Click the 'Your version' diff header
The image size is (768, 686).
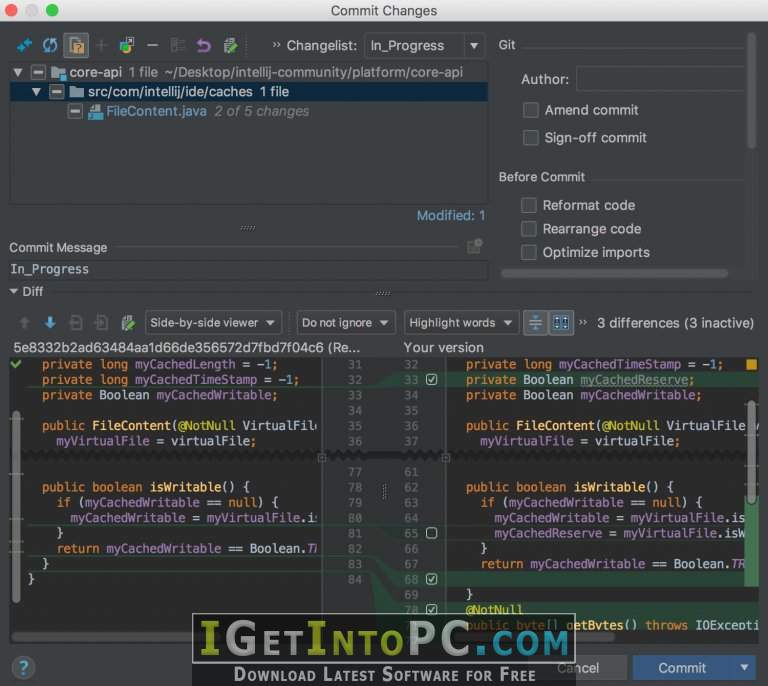[x=444, y=348]
